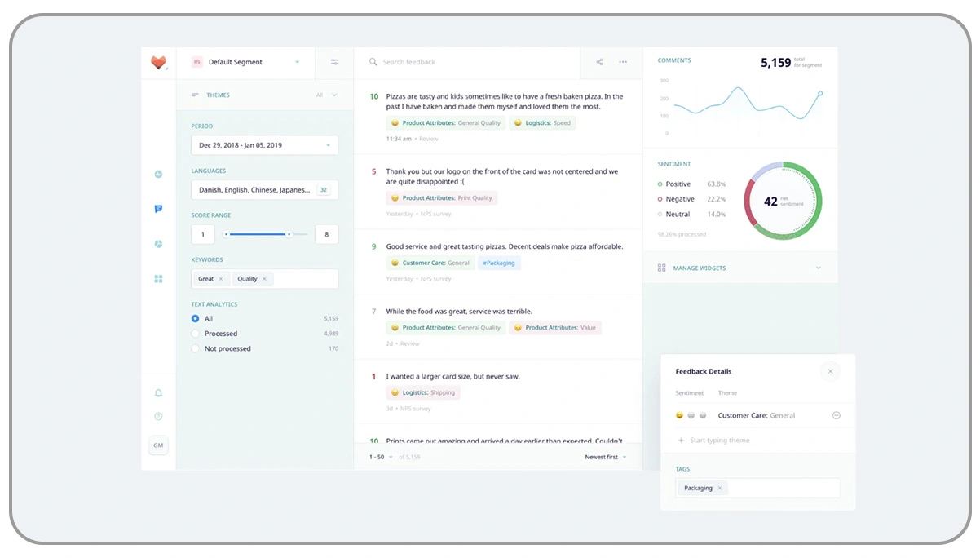Viewport: 980px width, 558px height.
Task: Select the Processed radio button under Text Analytics
Action: [195, 334]
